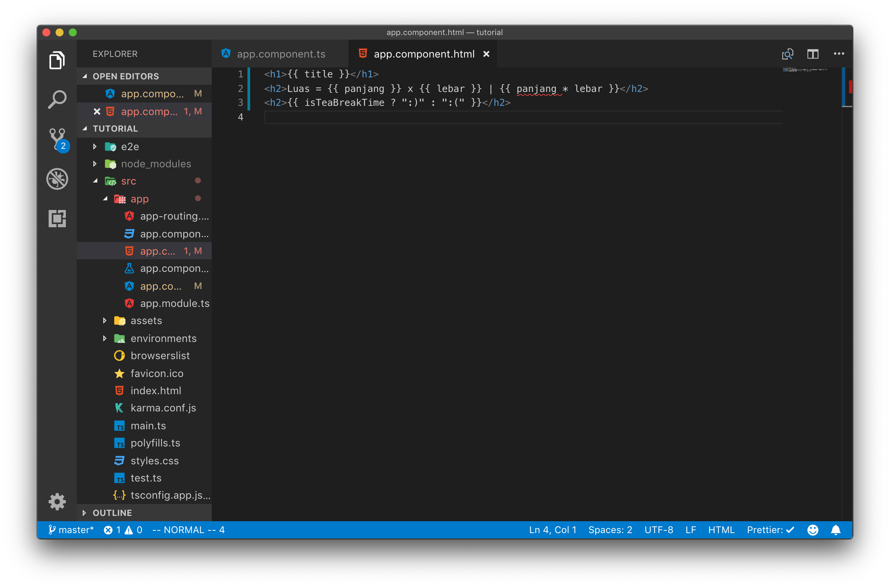Screen dimensions: 890x588
Task: Split the editor with the split icon
Action: pos(813,54)
